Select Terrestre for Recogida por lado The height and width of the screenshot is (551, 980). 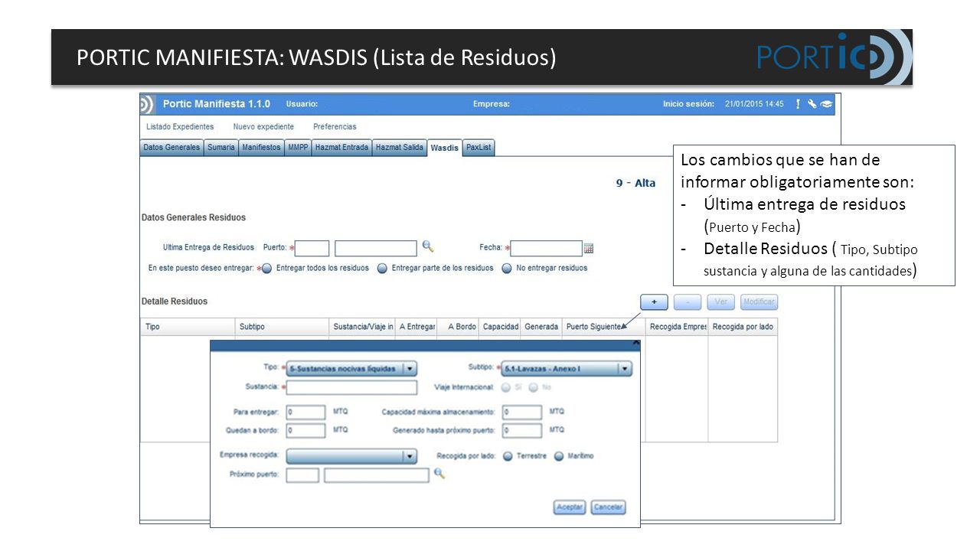pos(508,456)
